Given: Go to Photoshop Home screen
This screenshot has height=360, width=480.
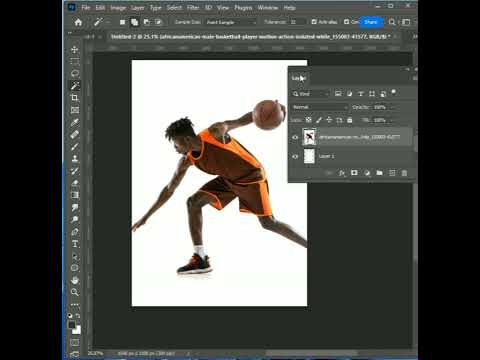Looking at the screenshot, I should click(x=78, y=22).
